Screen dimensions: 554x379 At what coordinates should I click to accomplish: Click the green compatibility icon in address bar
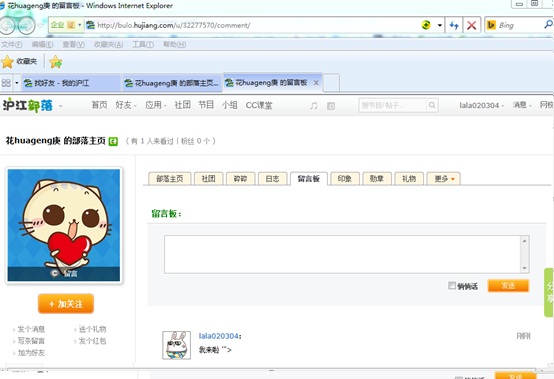426,25
